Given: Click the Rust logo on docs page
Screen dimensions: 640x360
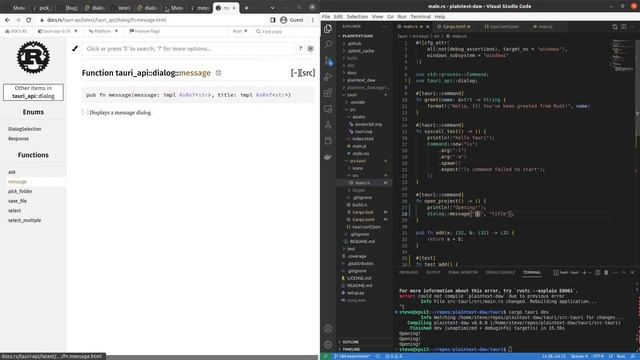Looking at the screenshot, I should click(x=33, y=58).
